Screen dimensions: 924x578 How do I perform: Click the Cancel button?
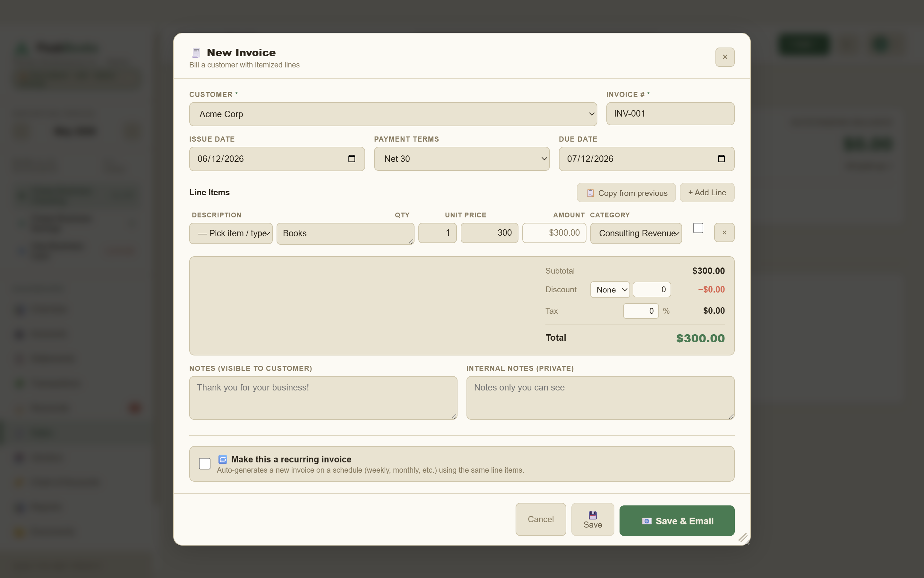(x=541, y=519)
